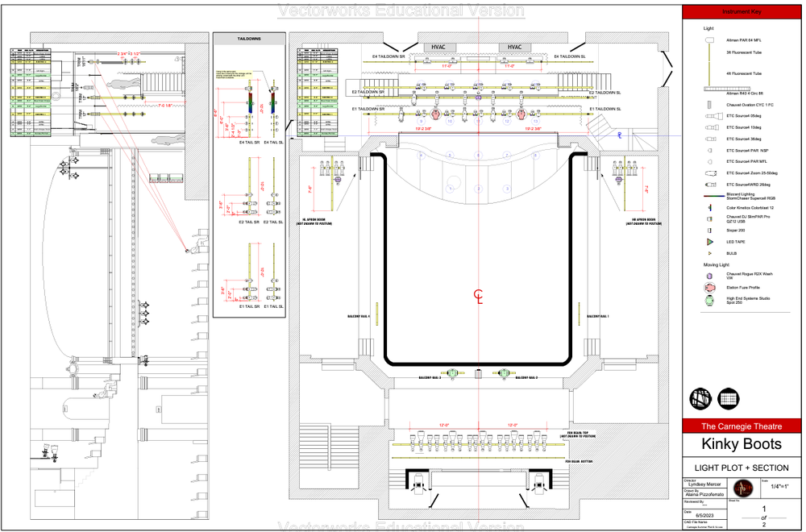Click the ETC Source4WRD 26deg symbol
This screenshot has height=532, width=806.
pyautogui.click(x=710, y=185)
